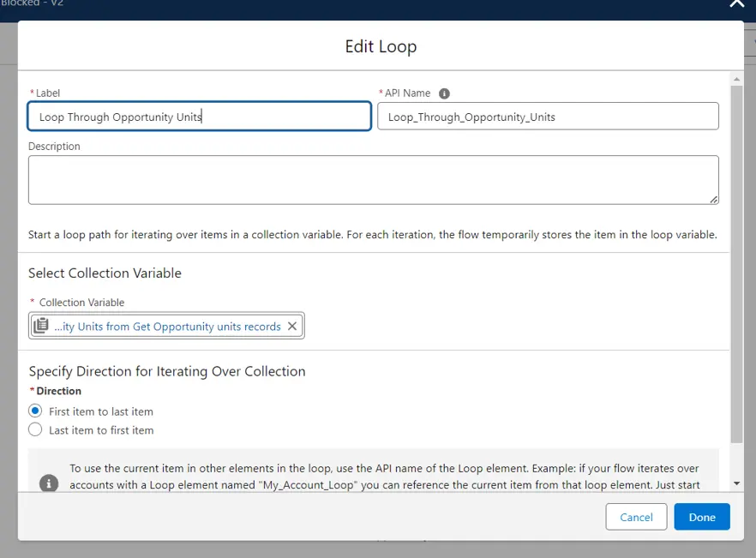Click the Description box resize handle
The image size is (756, 558).
pos(713,199)
